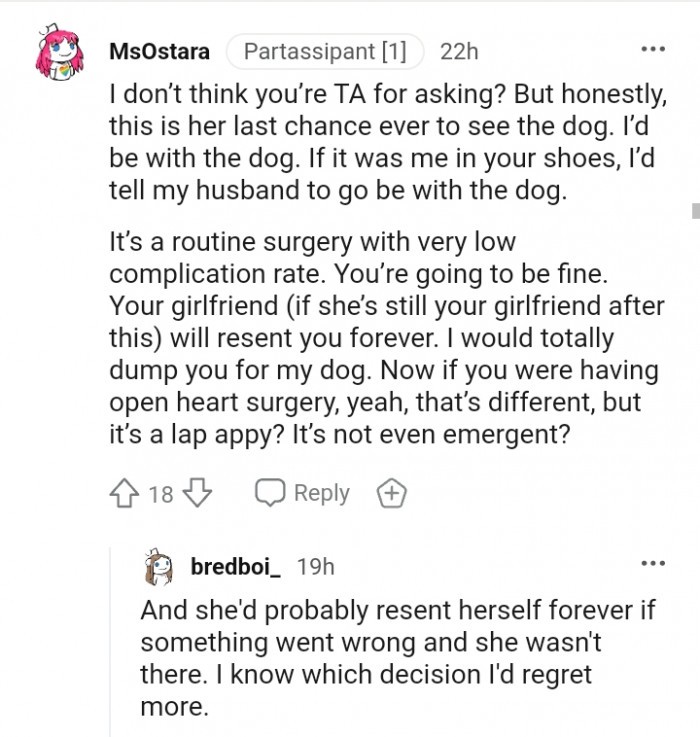Click the Partassipant [1] flair badge
Image resolution: width=700 pixels, height=737 pixels.
point(326,51)
